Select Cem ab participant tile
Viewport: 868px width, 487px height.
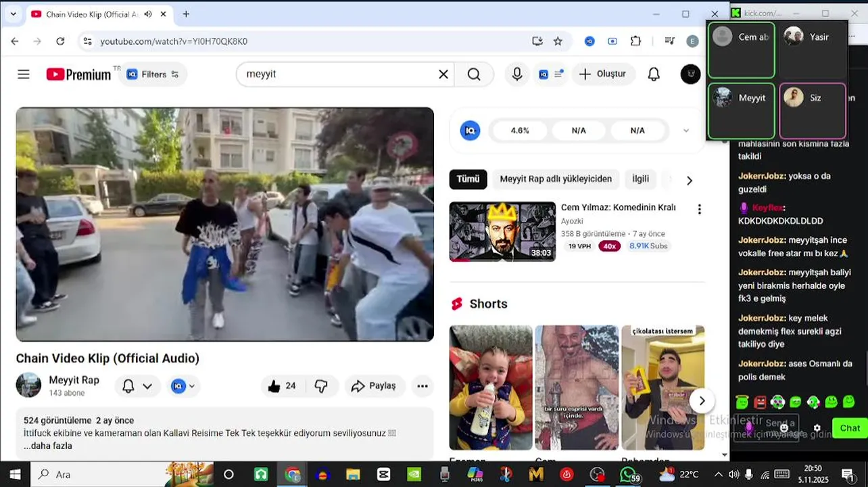[x=741, y=50]
